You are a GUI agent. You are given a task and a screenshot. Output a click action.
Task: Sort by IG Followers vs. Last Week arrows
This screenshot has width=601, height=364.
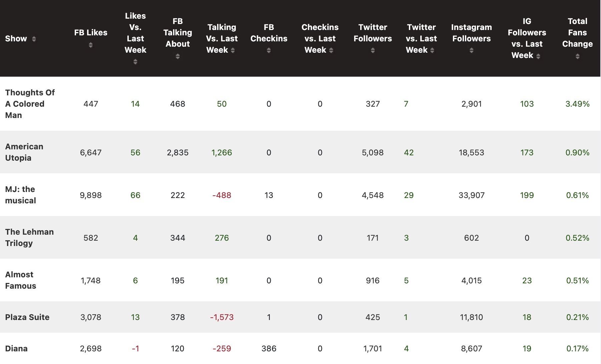click(538, 56)
